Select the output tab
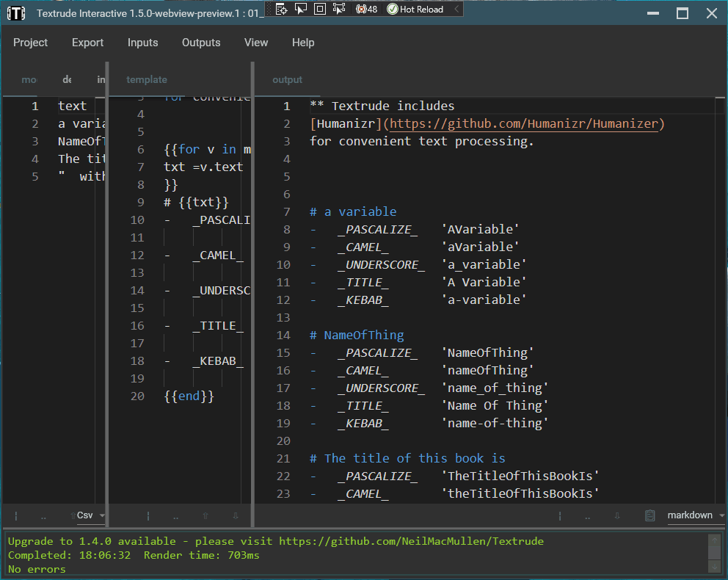728x580 pixels. (287, 79)
